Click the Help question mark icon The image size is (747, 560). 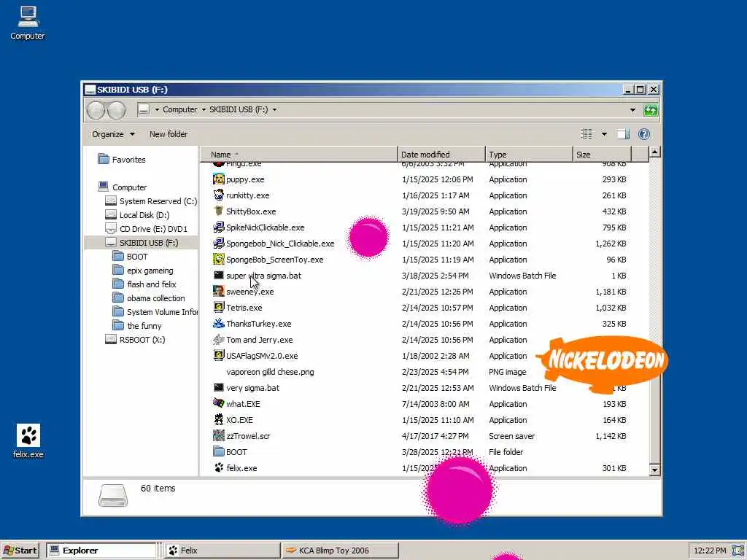pyautogui.click(x=644, y=134)
